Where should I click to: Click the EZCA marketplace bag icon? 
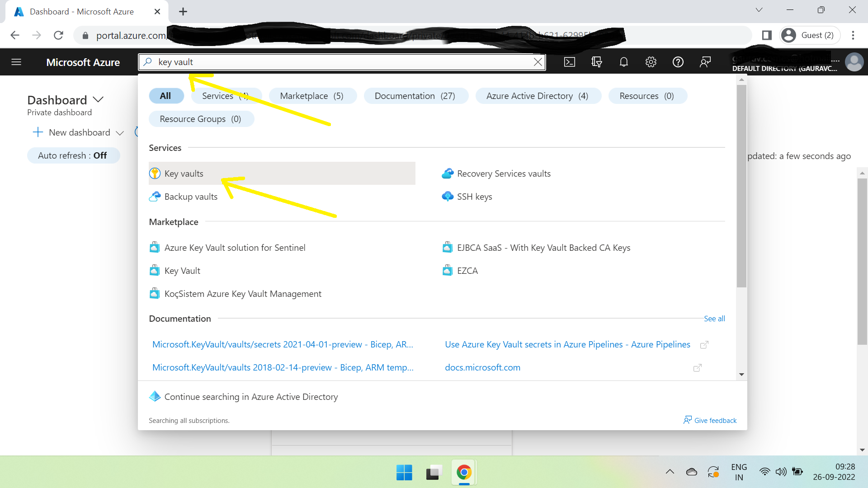[x=448, y=271]
